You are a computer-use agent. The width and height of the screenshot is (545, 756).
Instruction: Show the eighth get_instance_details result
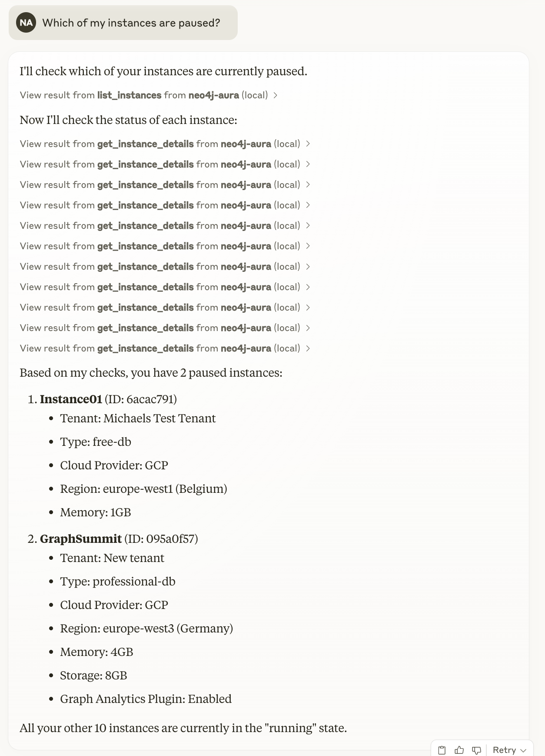click(x=165, y=287)
